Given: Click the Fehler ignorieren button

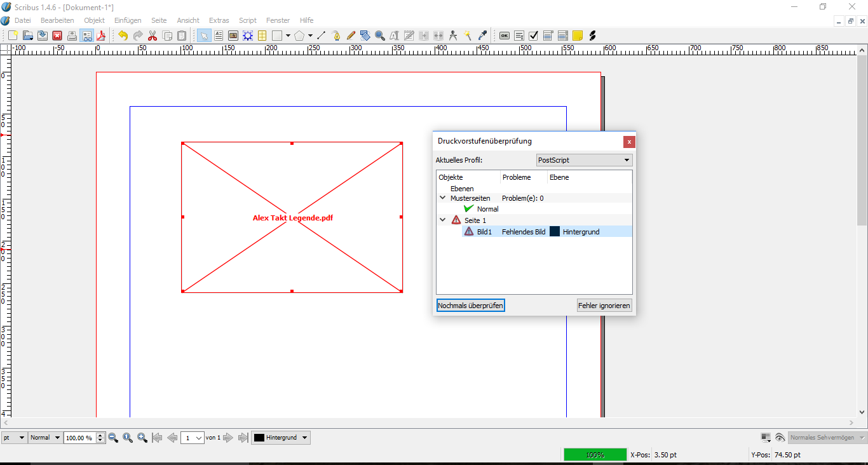Looking at the screenshot, I should [604, 306].
